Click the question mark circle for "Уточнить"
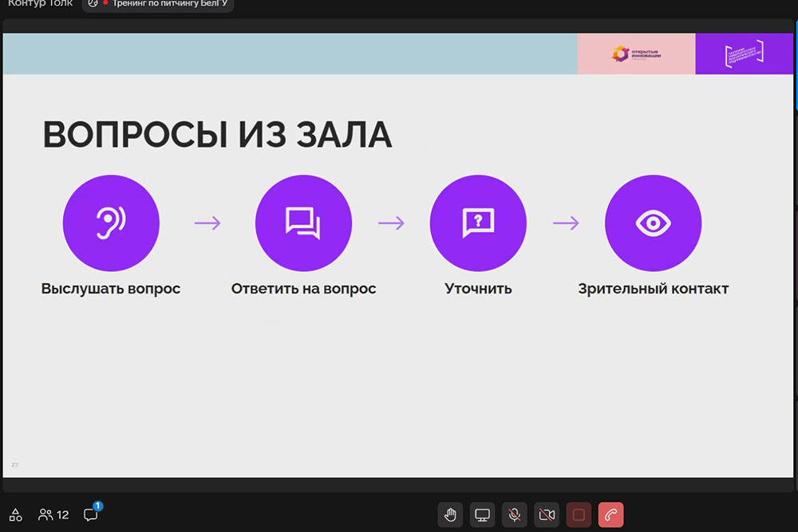Viewport: 798px width, 532px height. click(x=478, y=223)
